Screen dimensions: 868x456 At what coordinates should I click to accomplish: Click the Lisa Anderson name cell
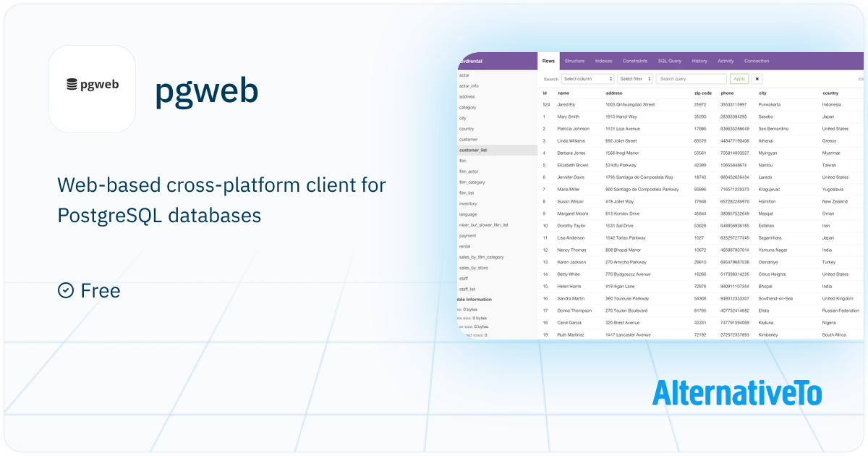571,237
